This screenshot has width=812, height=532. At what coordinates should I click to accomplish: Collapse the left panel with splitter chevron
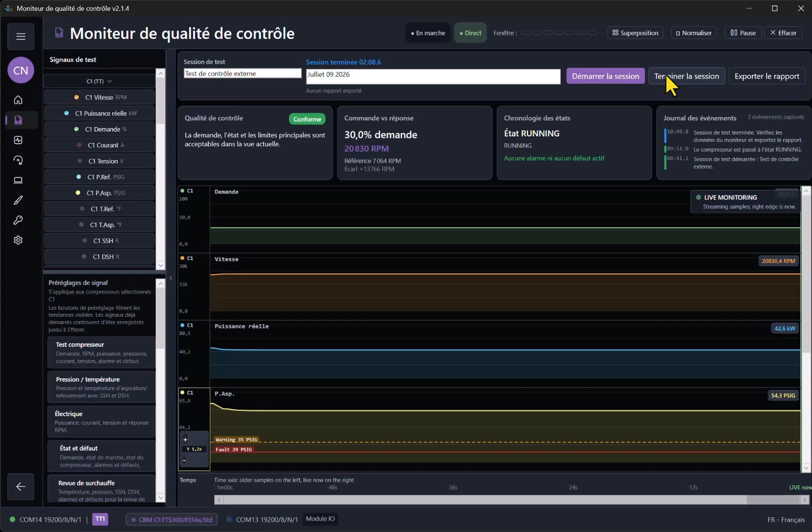coord(171,278)
